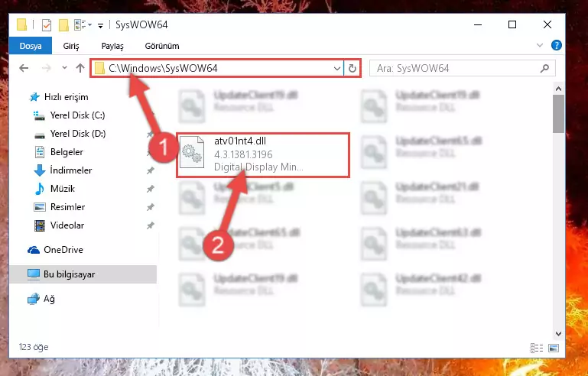Switch to the Görünüm ribbon tab
The height and width of the screenshot is (376, 588).
(x=162, y=46)
